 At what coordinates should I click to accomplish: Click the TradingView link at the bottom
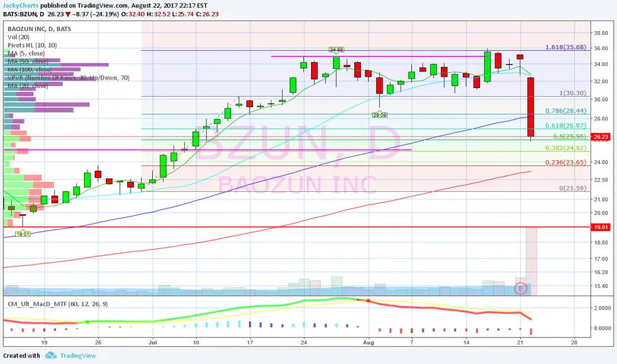coord(78,356)
